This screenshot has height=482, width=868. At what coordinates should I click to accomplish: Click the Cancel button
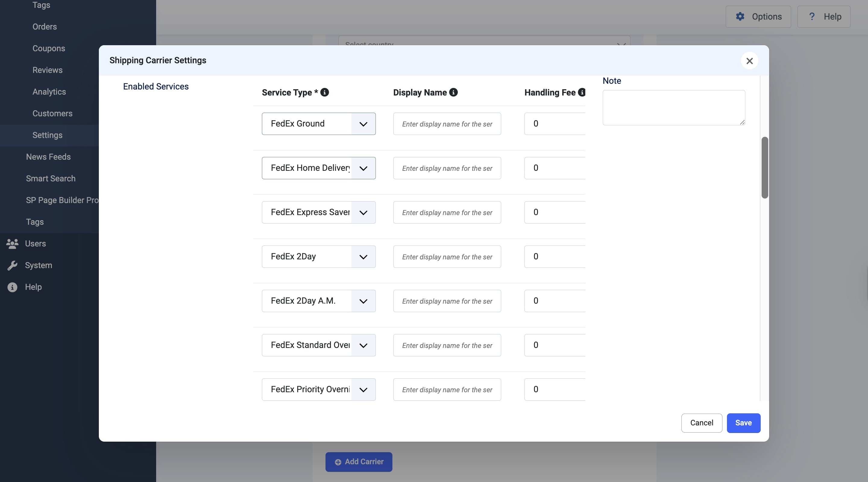[x=702, y=423]
